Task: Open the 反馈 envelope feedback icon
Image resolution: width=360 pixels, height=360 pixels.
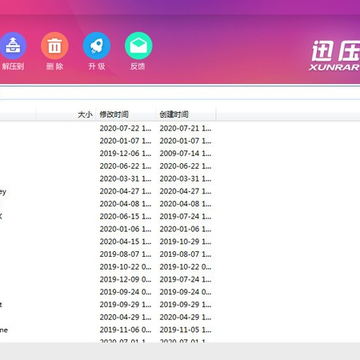Action: coord(139,46)
